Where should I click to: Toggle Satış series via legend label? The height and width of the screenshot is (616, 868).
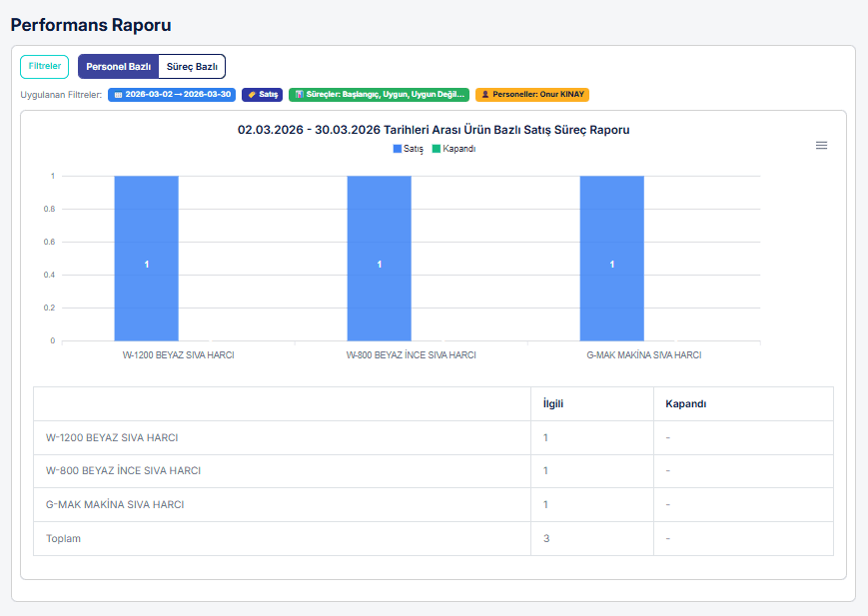[x=414, y=149]
